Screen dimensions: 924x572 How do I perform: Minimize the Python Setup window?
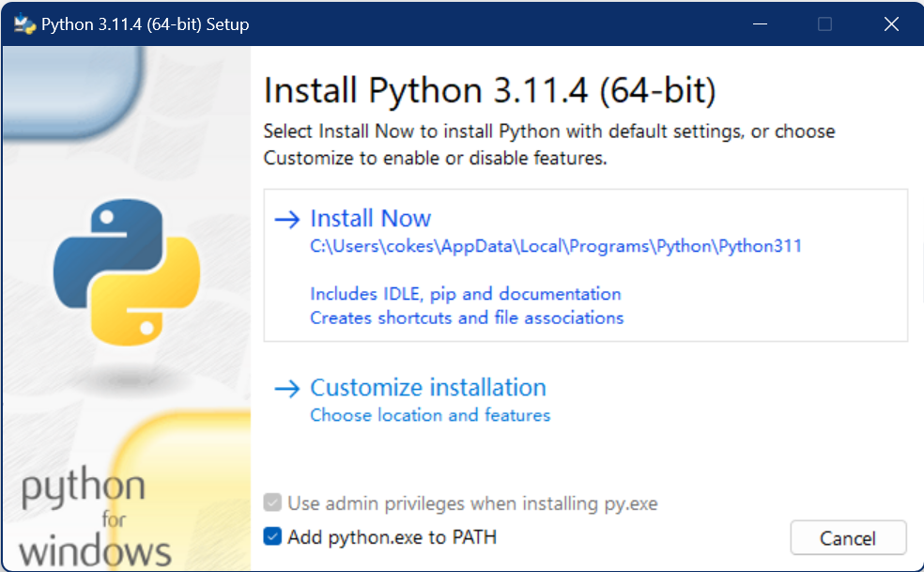coord(761,24)
